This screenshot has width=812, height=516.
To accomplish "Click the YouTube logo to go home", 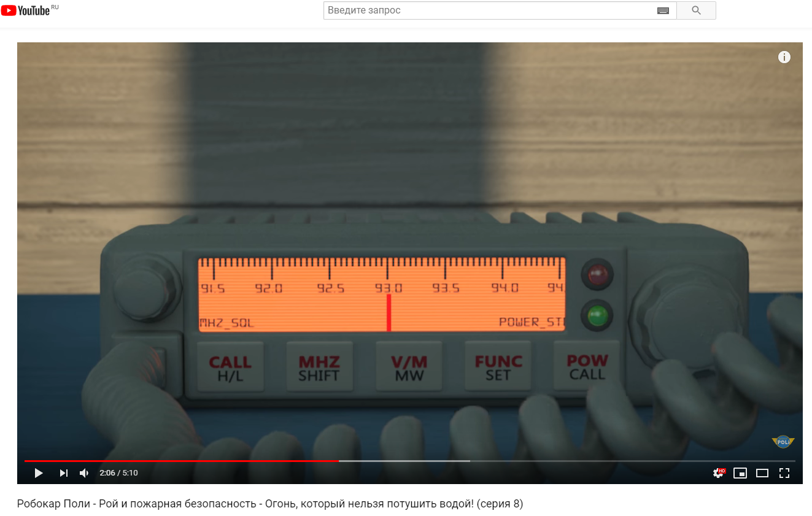I will point(26,10).
